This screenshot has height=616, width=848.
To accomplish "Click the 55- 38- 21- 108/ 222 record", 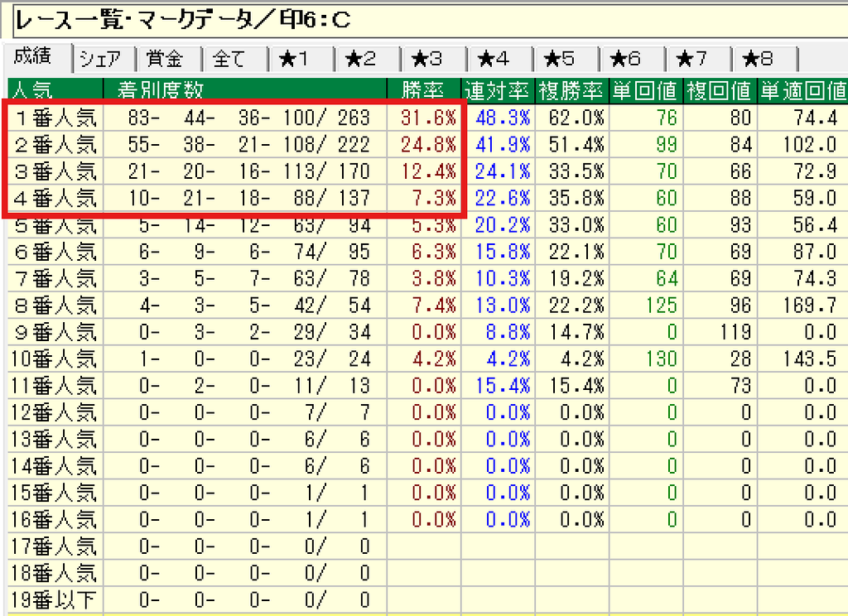I will (x=245, y=144).
